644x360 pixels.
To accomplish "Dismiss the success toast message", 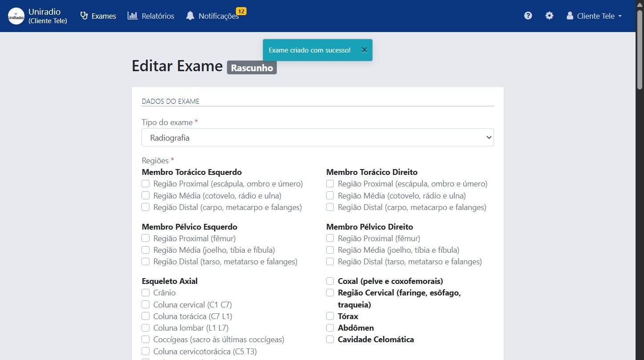I will 364,50.
